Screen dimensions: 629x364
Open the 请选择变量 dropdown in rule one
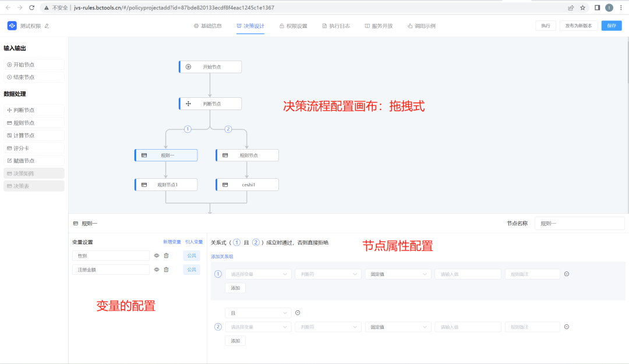pos(258,274)
